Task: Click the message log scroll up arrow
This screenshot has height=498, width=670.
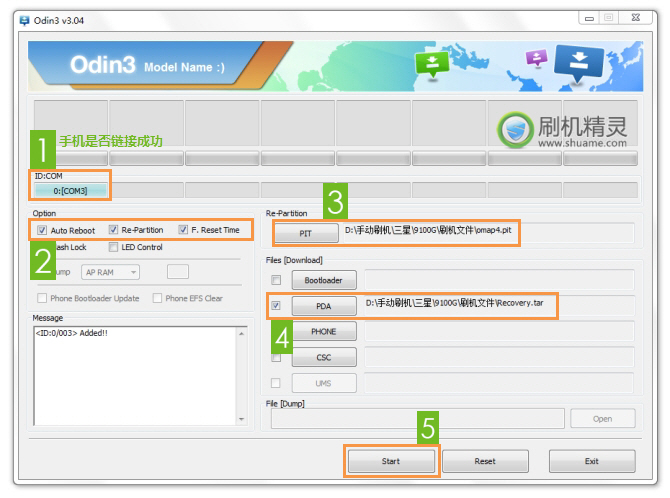Action: 242,333
